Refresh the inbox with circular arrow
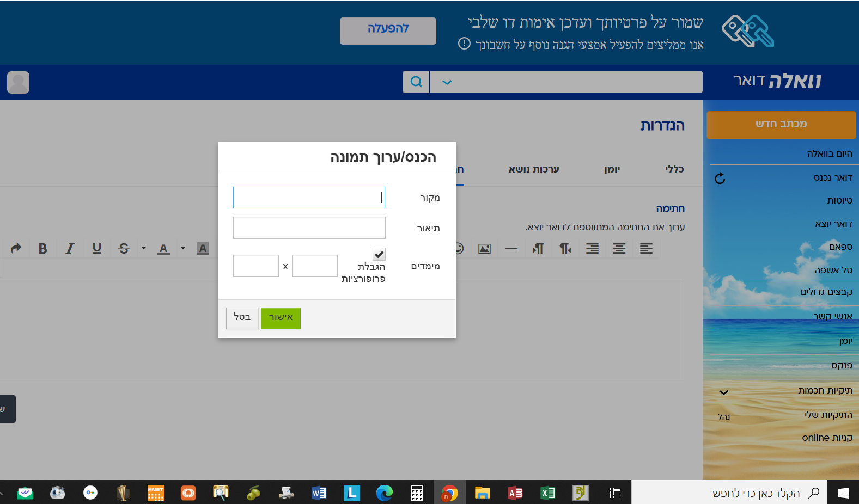The height and width of the screenshot is (504, 859). (720, 179)
